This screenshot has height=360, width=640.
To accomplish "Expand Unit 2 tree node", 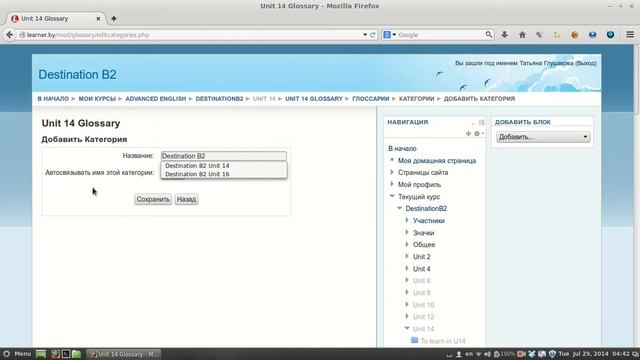I will (407, 257).
